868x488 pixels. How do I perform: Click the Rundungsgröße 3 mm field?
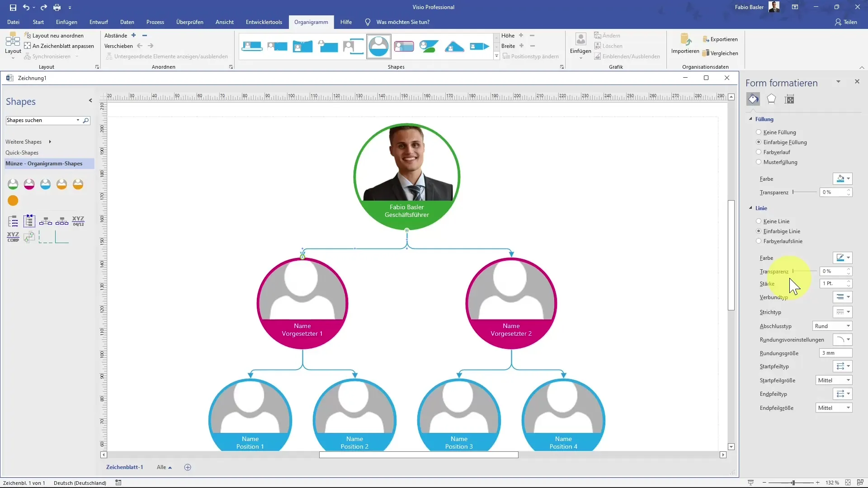click(835, 353)
